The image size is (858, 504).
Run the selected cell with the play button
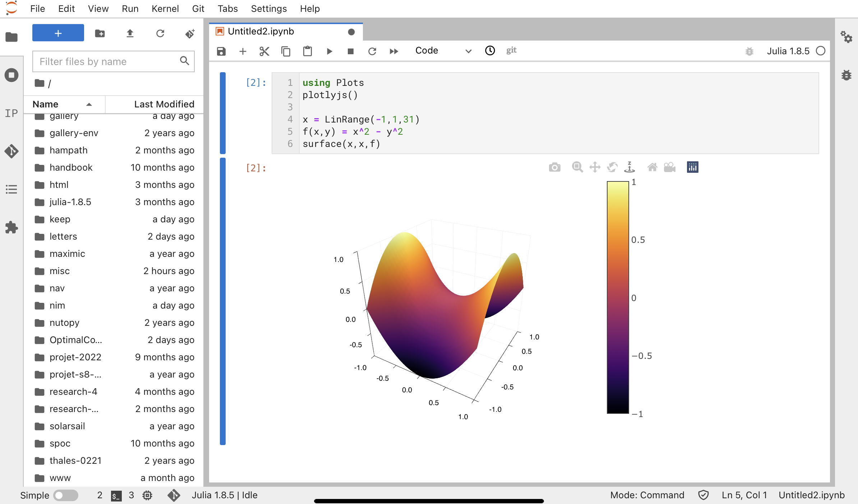329,51
